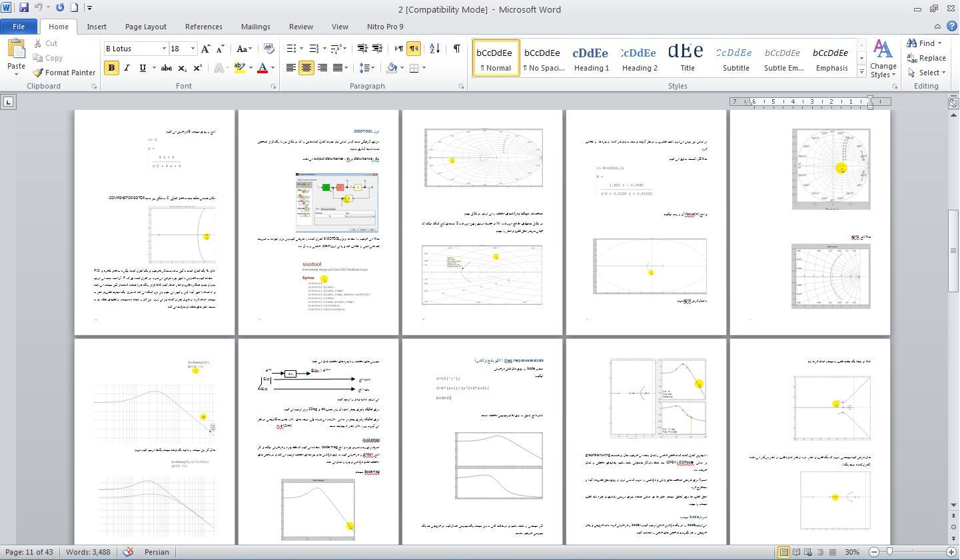960x560 pixels.
Task: Apply strikethrough formatting
Action: (x=167, y=68)
